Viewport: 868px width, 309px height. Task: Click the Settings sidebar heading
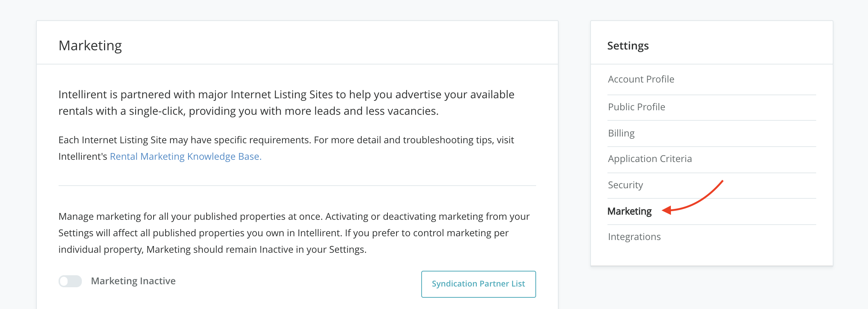[x=628, y=46]
